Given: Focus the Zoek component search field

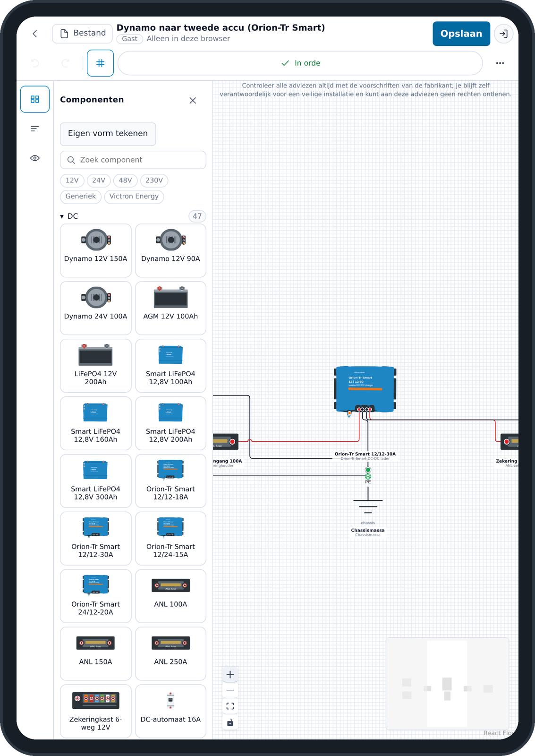Looking at the screenshot, I should point(133,160).
